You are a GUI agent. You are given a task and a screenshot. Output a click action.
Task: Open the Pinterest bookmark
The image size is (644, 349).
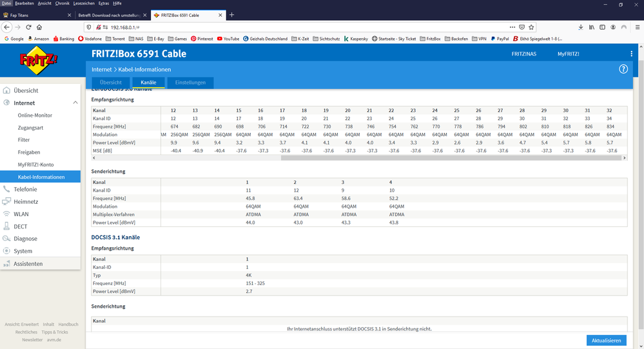pyautogui.click(x=202, y=39)
